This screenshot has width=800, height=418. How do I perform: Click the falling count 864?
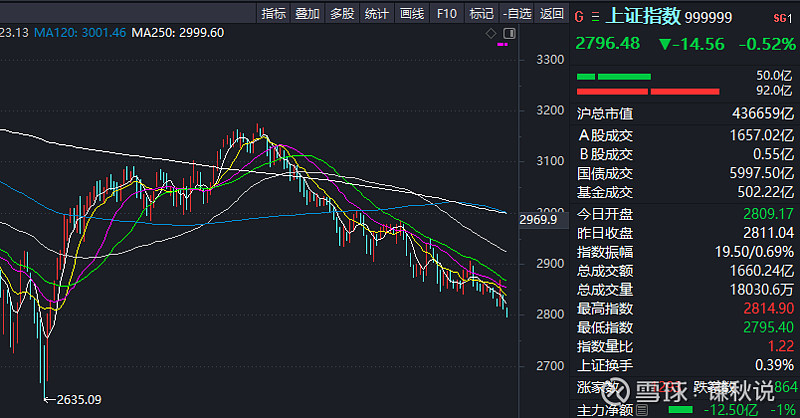point(786,388)
